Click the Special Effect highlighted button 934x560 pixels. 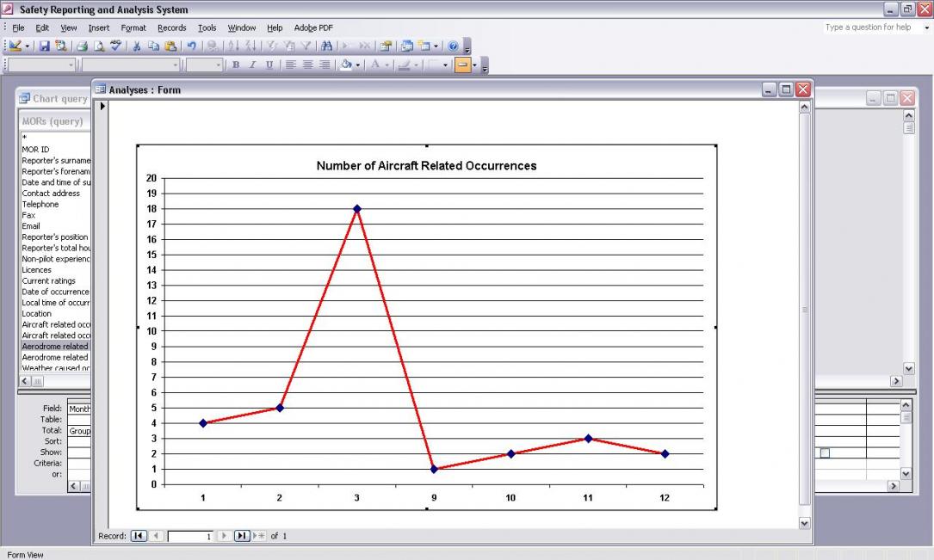[462, 65]
